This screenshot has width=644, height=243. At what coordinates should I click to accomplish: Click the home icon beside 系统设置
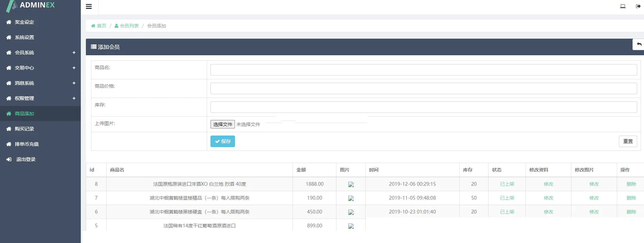tap(9, 37)
